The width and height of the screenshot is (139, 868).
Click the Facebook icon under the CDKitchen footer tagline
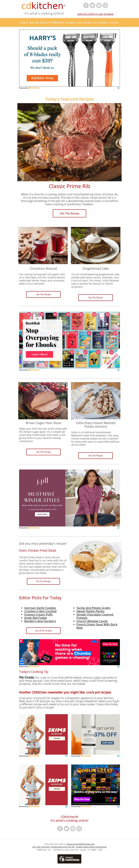60,828
